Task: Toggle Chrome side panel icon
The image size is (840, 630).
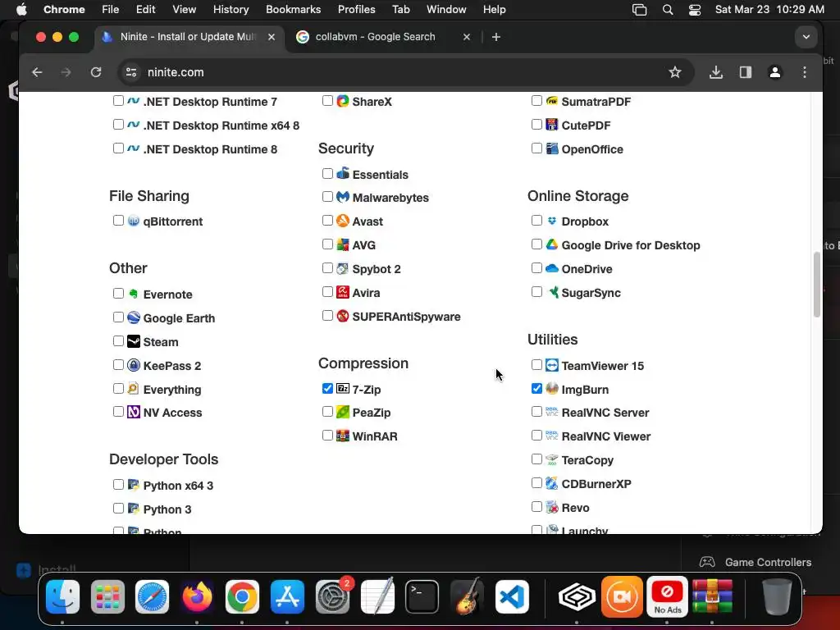Action: (x=745, y=72)
